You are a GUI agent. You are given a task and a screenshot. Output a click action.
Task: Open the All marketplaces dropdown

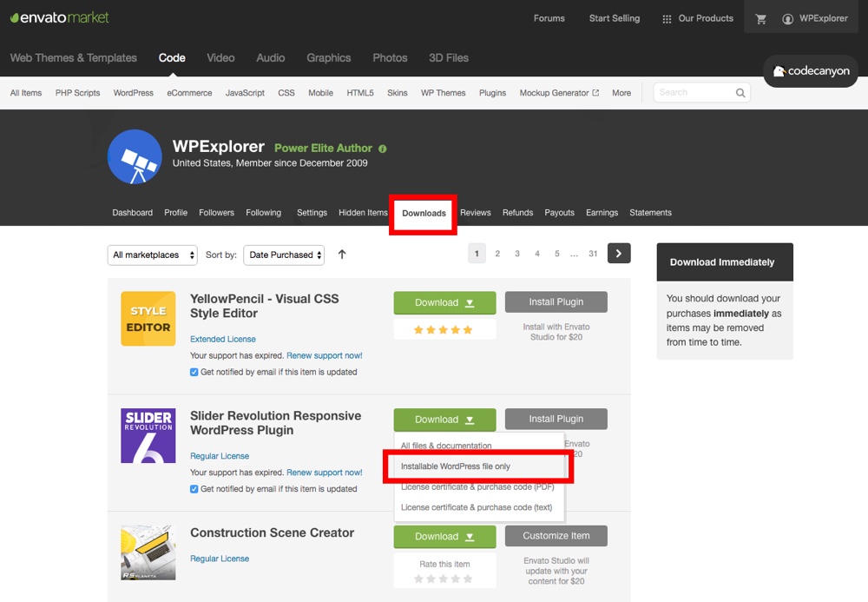pos(152,255)
